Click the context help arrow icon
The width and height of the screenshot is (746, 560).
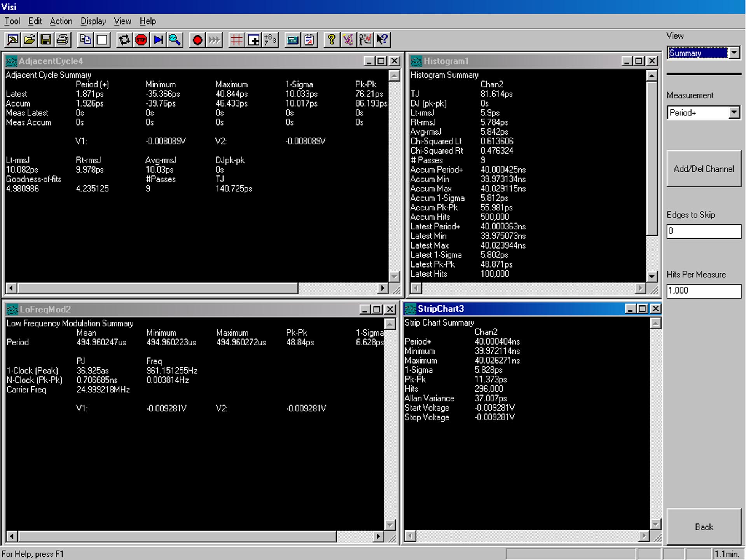click(382, 40)
